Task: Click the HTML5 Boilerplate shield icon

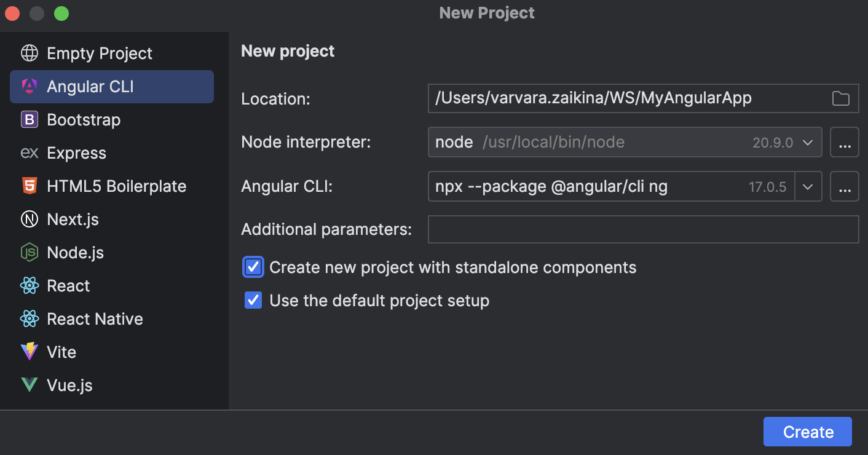Action: coord(30,186)
